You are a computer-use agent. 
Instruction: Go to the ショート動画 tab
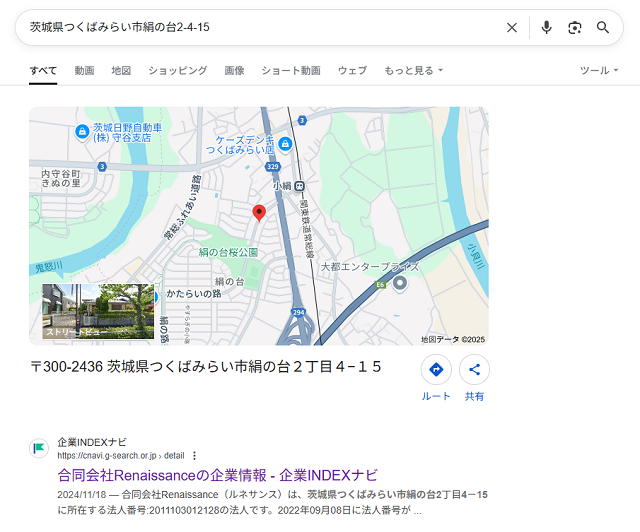(x=291, y=71)
